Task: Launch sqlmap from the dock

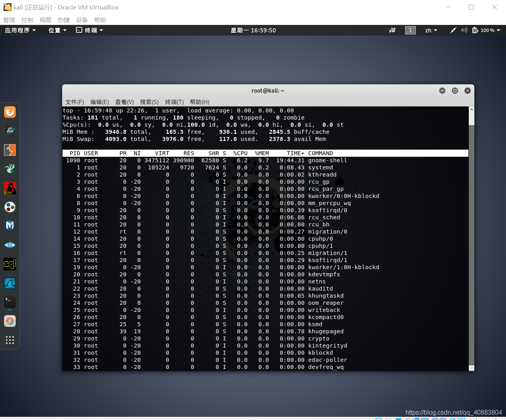Action: [x=10, y=264]
